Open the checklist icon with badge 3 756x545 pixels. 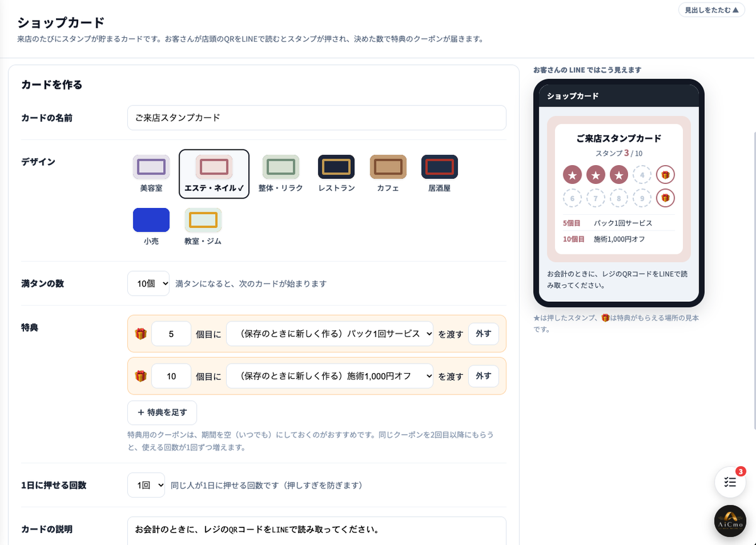pyautogui.click(x=731, y=482)
